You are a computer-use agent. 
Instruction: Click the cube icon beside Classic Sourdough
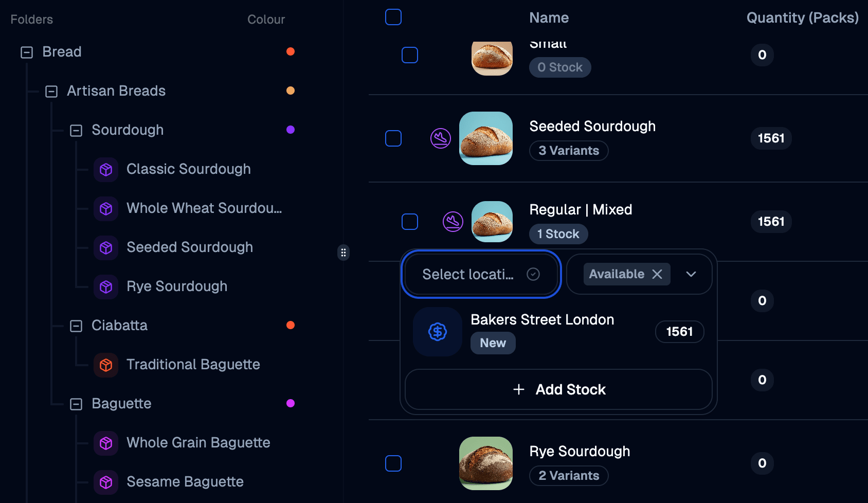click(105, 169)
